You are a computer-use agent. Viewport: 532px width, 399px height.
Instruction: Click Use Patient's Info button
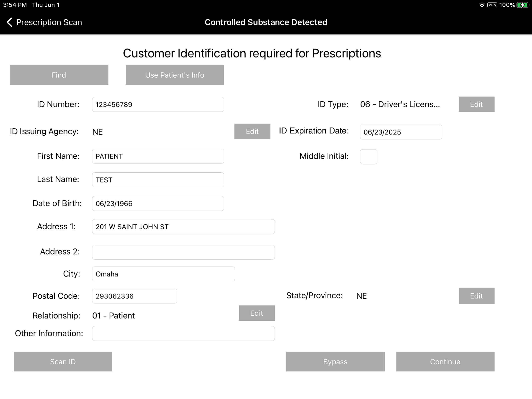click(x=175, y=75)
